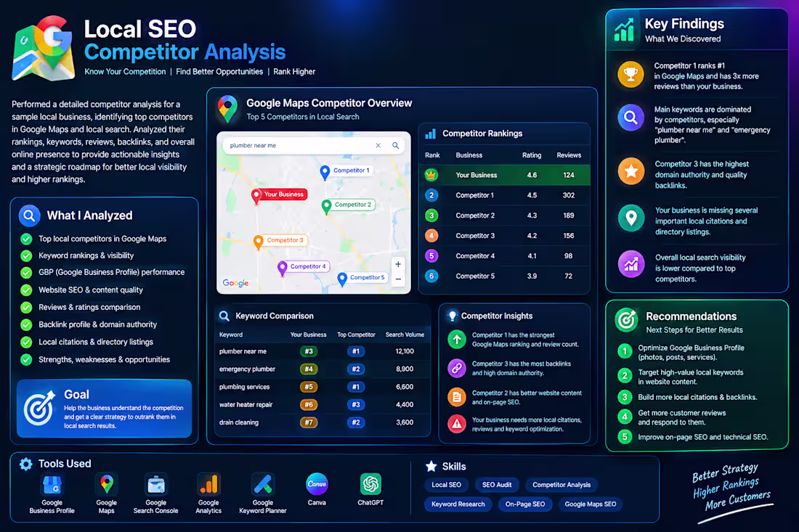Click the Skills star icon
This screenshot has height=532, width=799.
pos(431,467)
